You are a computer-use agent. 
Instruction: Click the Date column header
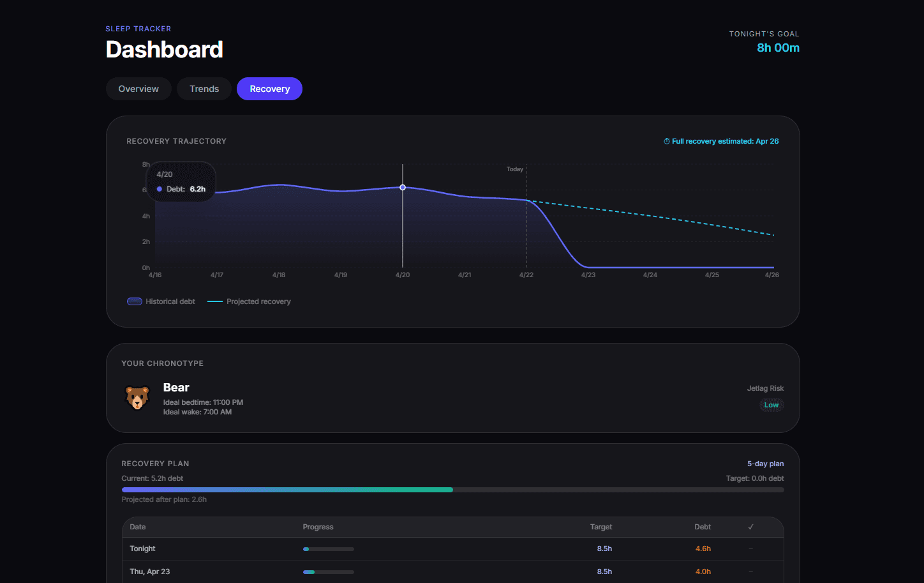(x=138, y=527)
